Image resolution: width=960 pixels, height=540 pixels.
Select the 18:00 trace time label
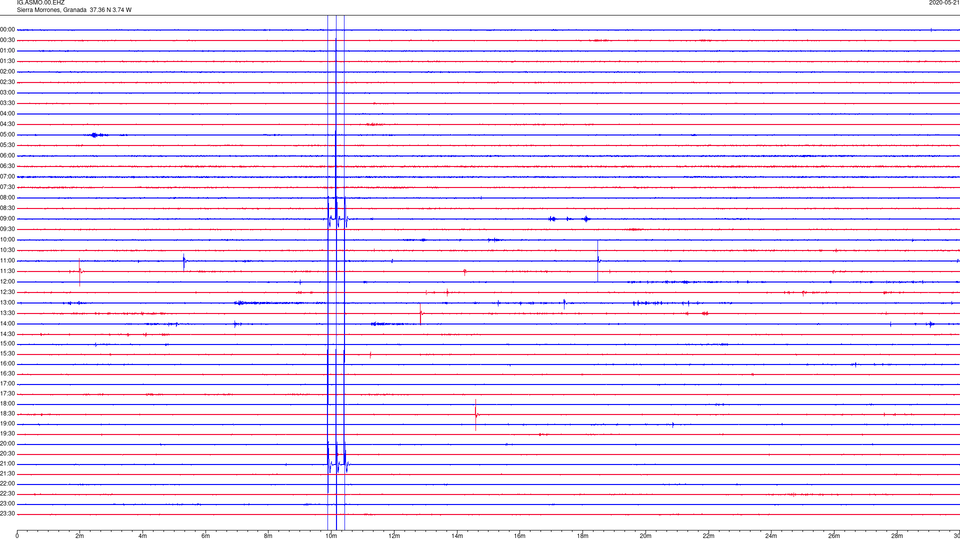click(x=7, y=403)
